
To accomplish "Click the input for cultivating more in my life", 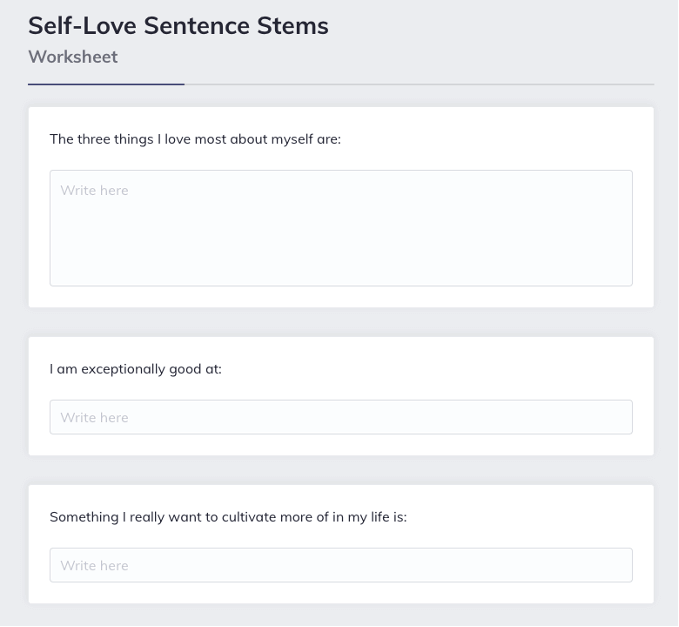I will point(341,565).
